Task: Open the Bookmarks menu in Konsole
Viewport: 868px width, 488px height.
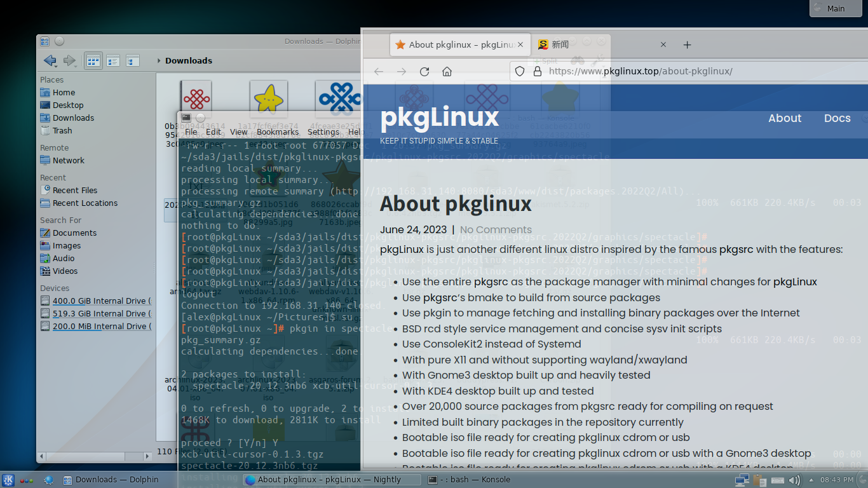Action: [277, 132]
